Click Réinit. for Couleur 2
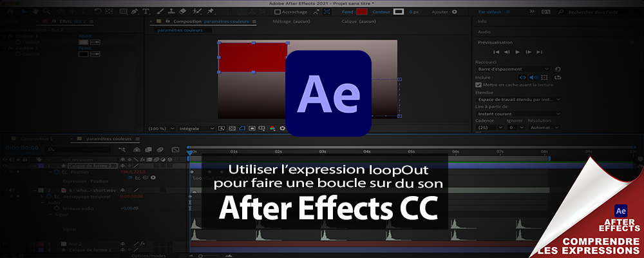The image size is (644, 258). 85,48
